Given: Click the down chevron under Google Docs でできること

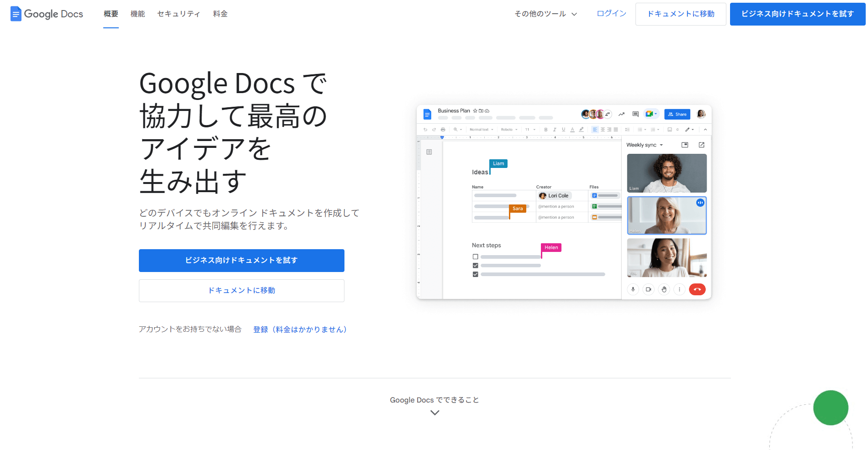Looking at the screenshot, I should click(435, 413).
